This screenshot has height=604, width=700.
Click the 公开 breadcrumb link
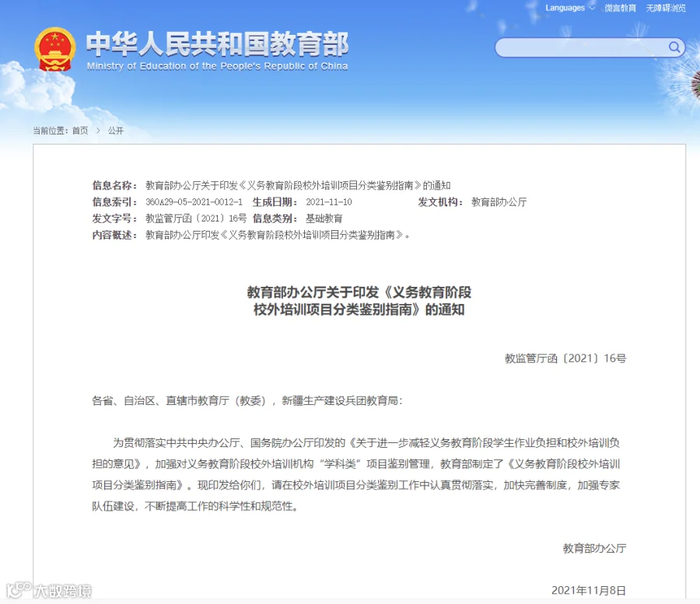[116, 131]
